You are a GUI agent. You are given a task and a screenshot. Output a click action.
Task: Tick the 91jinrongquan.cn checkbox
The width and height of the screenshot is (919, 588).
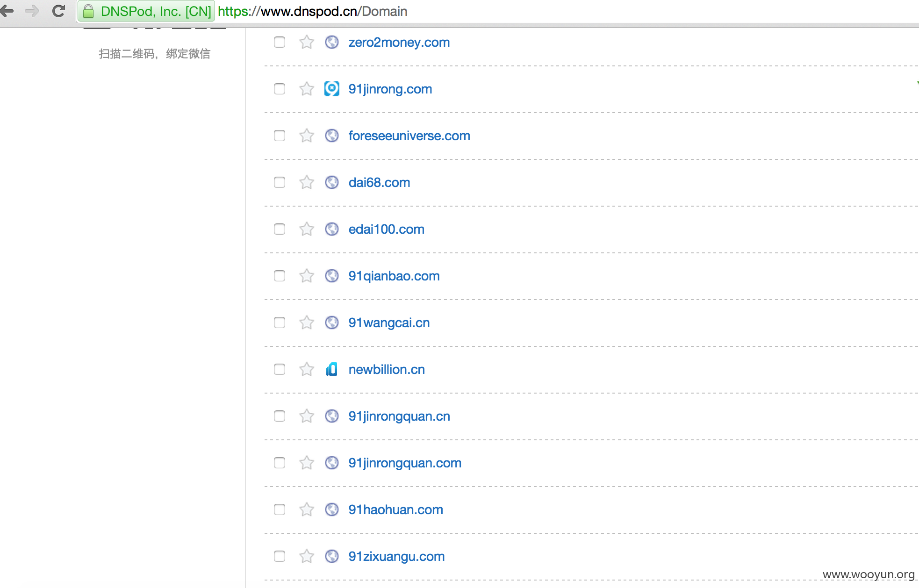[x=280, y=416]
